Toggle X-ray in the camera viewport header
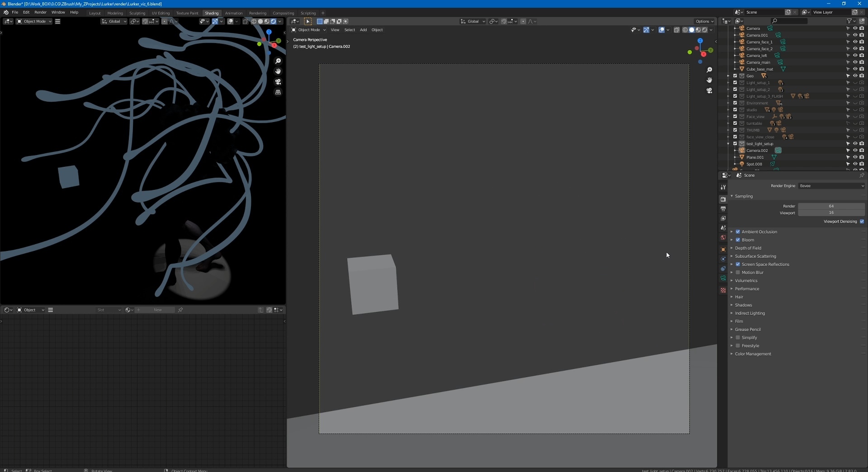 (676, 30)
